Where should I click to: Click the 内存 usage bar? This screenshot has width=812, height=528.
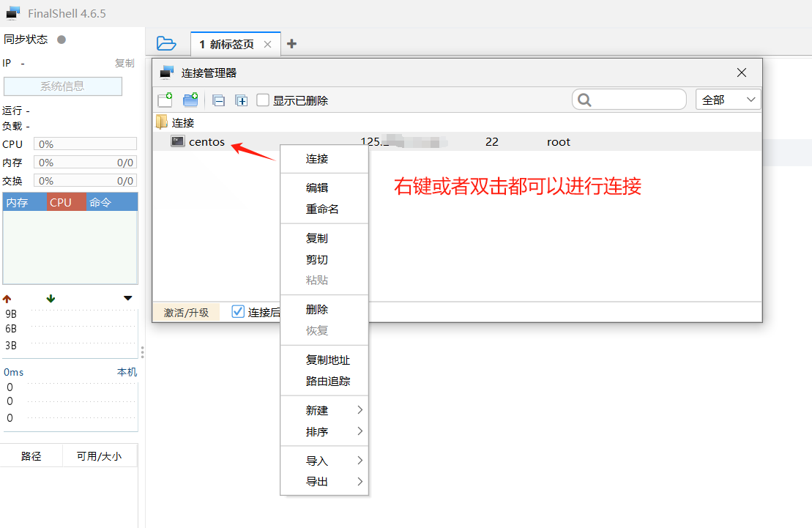click(x=85, y=162)
